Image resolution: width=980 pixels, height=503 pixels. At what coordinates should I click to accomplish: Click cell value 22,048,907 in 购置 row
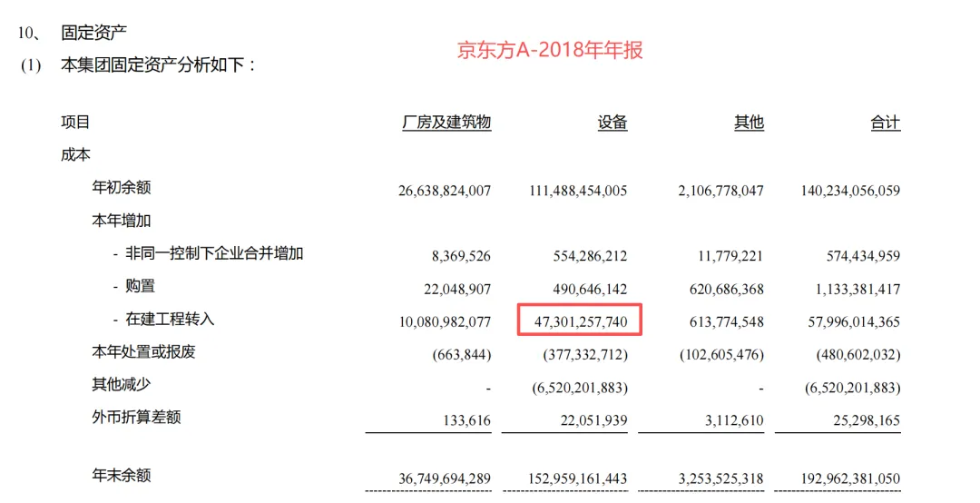[x=457, y=289]
